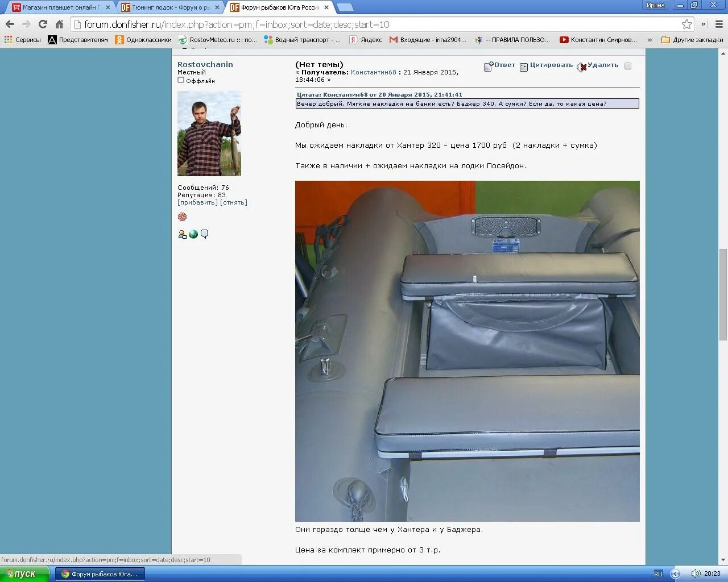Click the RU language indicator
This screenshot has height=582, width=728.
click(x=658, y=574)
